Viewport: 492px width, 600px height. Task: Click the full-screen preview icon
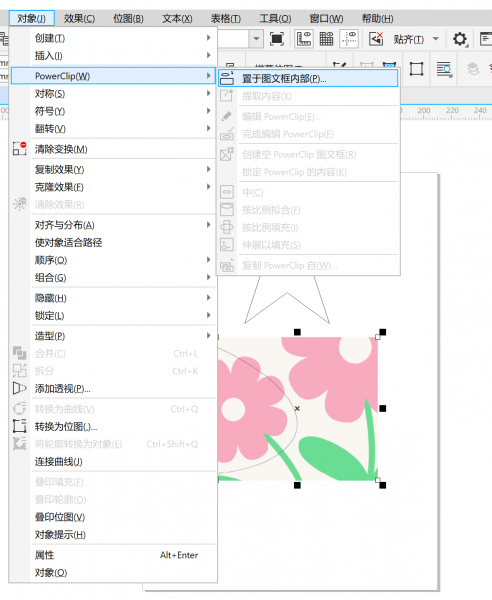[x=277, y=39]
